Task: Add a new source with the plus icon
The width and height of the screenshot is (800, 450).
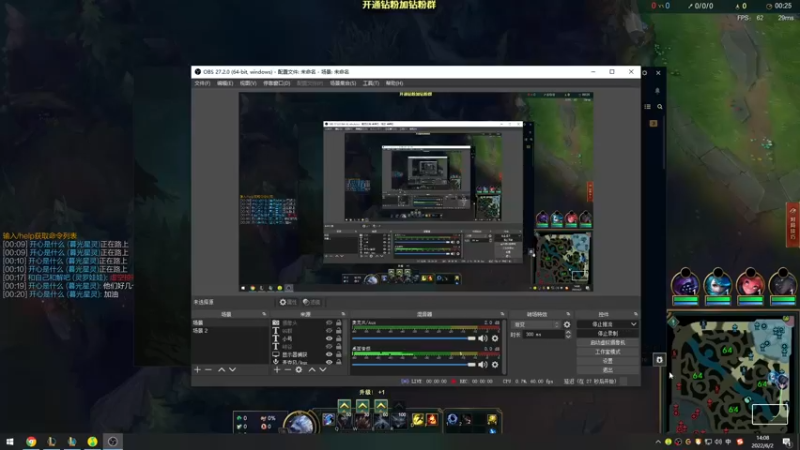Action: pos(277,369)
